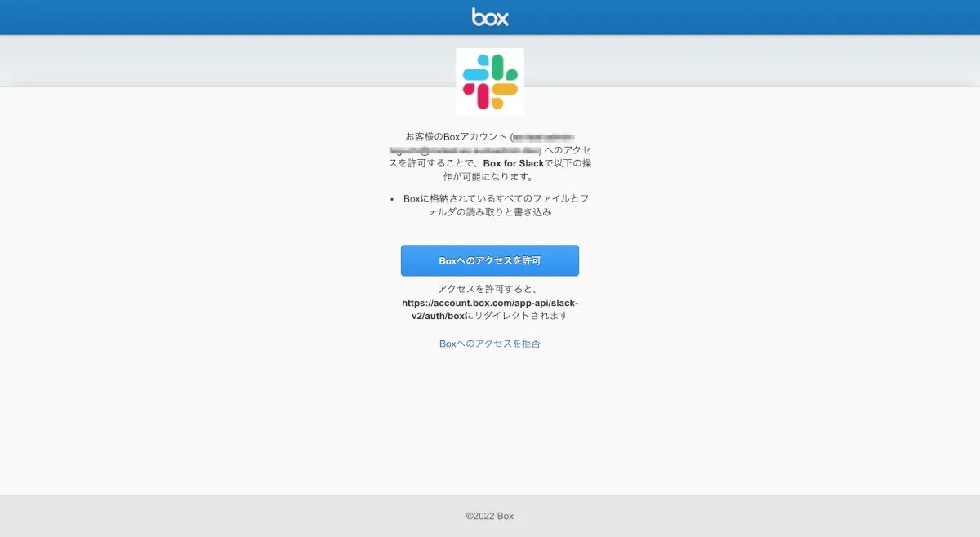Click the bold Box for Slack text
The image size is (980, 537).
coord(514,163)
